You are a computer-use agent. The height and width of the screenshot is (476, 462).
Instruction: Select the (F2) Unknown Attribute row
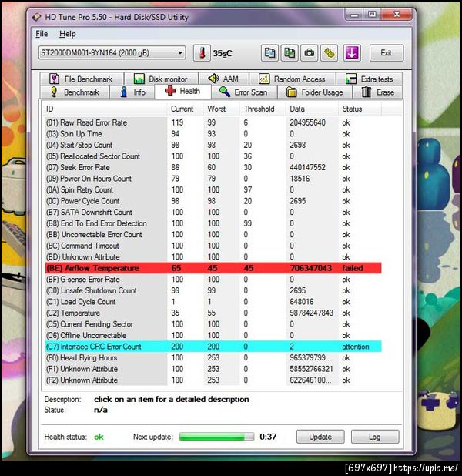coord(213,380)
